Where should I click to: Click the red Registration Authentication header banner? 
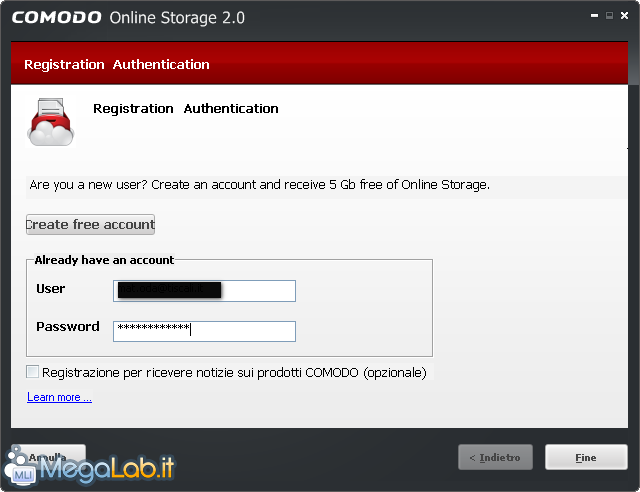point(319,64)
